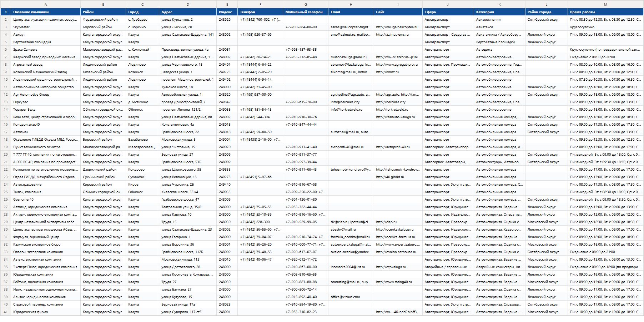Select 'Ежедневно с 08:00 до 20:00' hours cell

pos(605,57)
